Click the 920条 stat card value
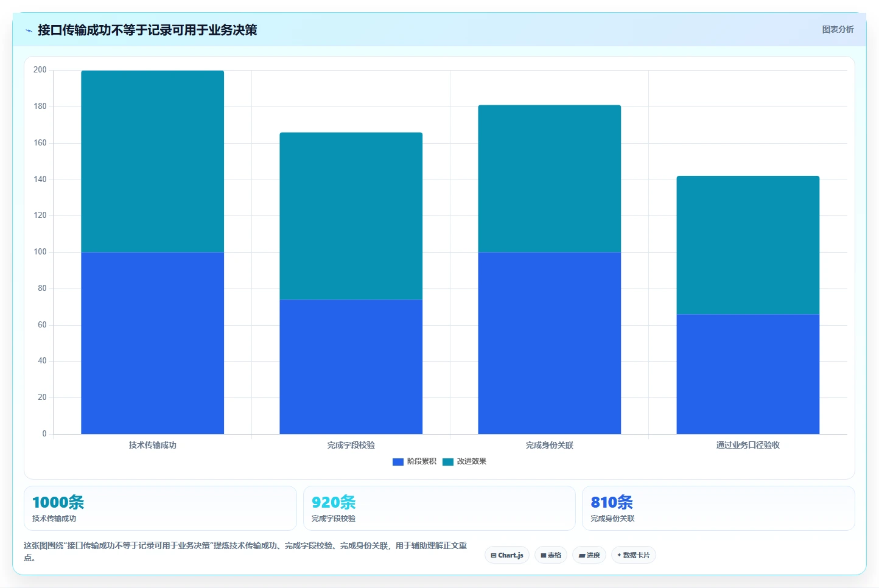879x588 pixels. point(334,502)
